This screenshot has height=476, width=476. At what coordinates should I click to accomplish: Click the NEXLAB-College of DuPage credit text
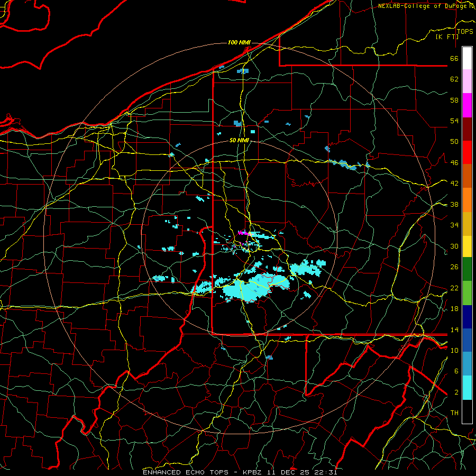[422, 6]
